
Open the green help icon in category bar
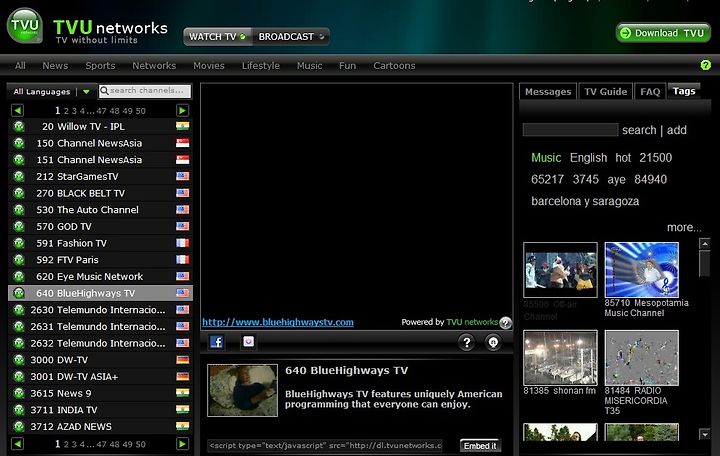pyautogui.click(x=706, y=65)
